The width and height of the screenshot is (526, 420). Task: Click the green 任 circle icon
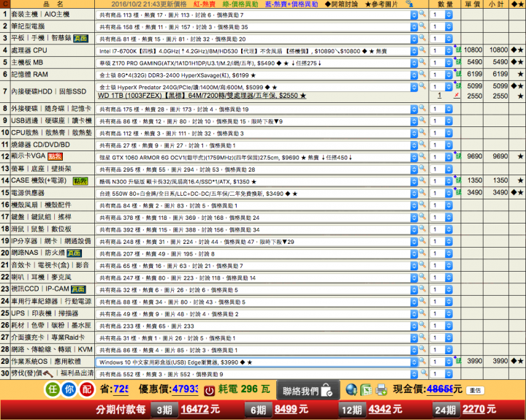click(53, 389)
